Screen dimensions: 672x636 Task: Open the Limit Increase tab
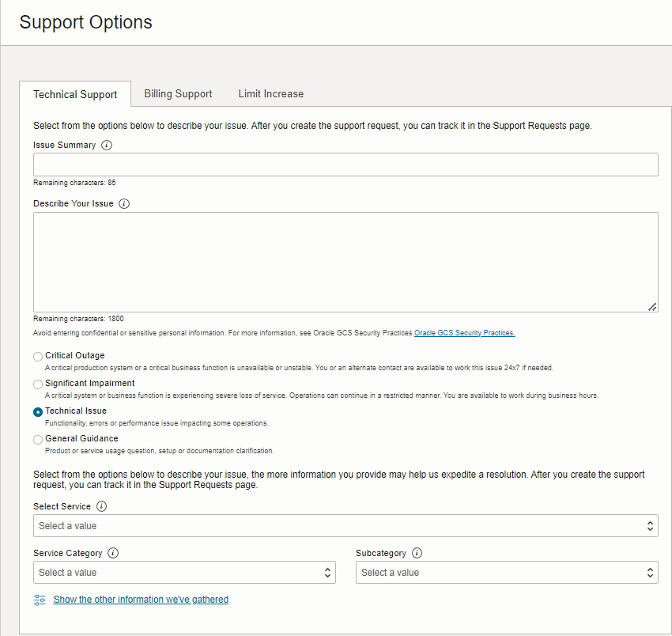pos(271,94)
